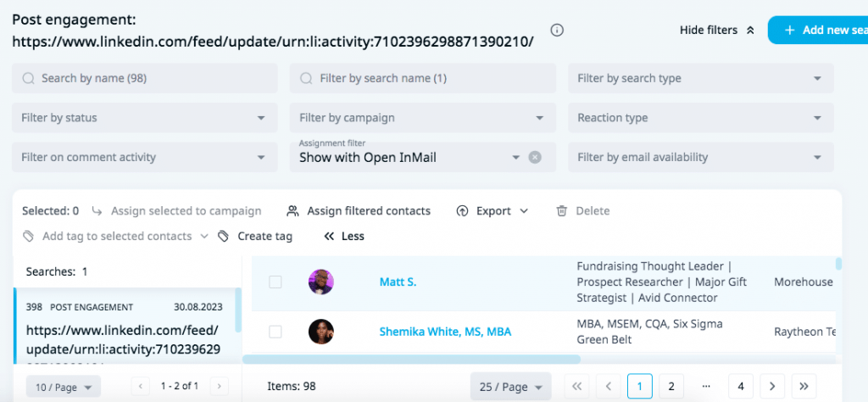
Task: Click the horizontal scrollbar of contacts table
Action: [411, 359]
